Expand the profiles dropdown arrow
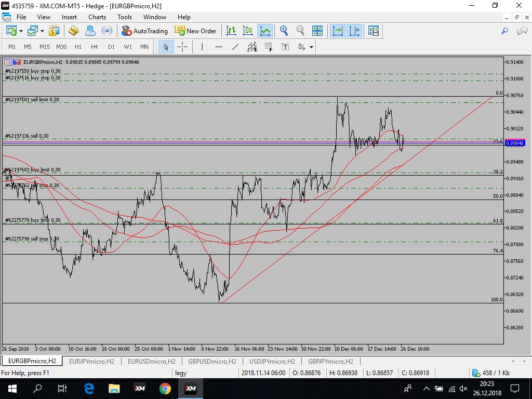 click(42, 31)
